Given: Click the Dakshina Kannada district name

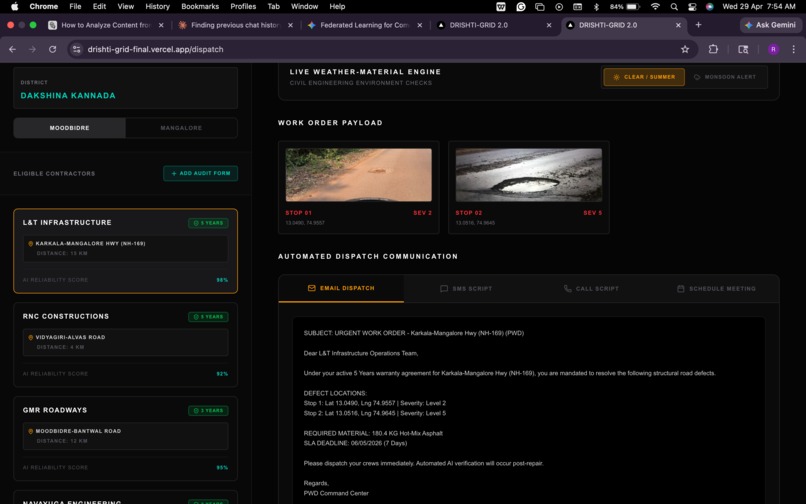Looking at the screenshot, I should tap(68, 96).
